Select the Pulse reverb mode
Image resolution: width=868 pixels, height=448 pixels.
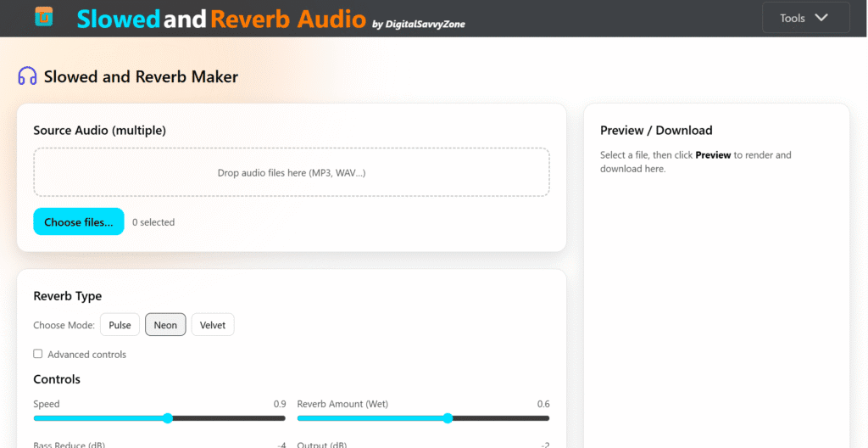pos(120,325)
